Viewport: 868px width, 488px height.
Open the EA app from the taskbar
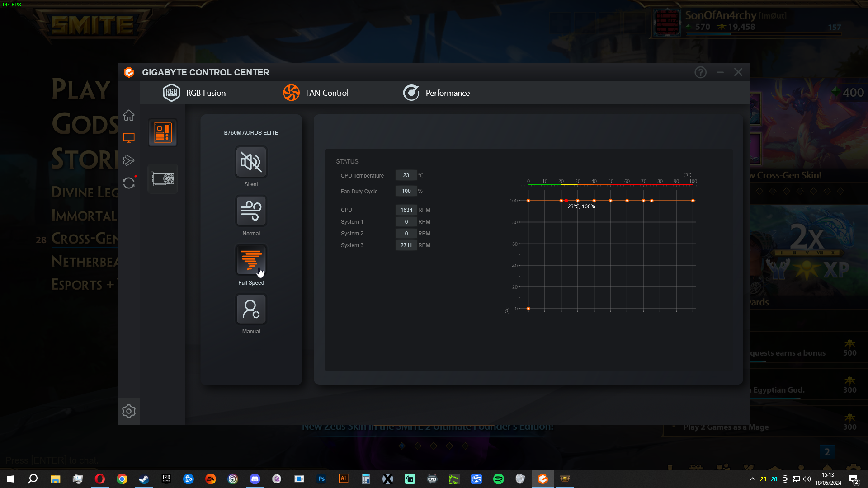click(210, 479)
